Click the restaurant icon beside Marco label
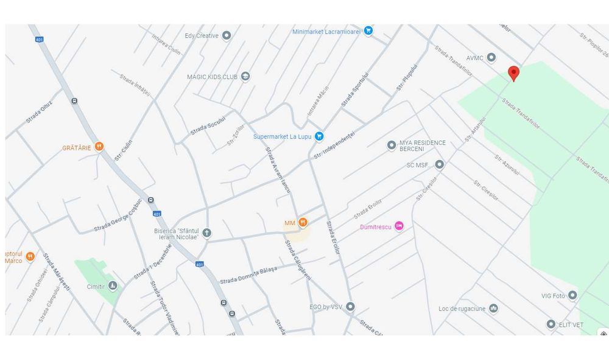This screenshot has height=364, width=609. coord(30,256)
